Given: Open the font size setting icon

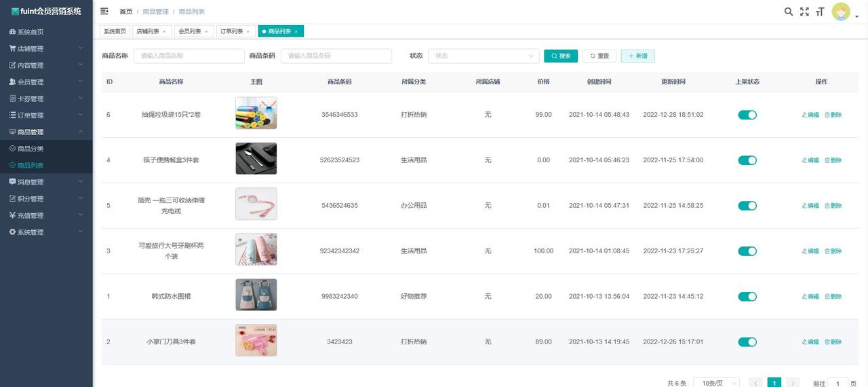Looking at the screenshot, I should (820, 12).
